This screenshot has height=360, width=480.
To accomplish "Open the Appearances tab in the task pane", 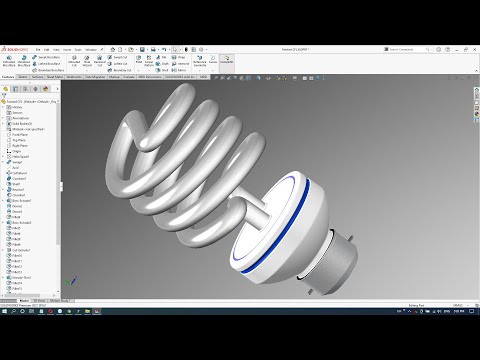I will coord(477,114).
